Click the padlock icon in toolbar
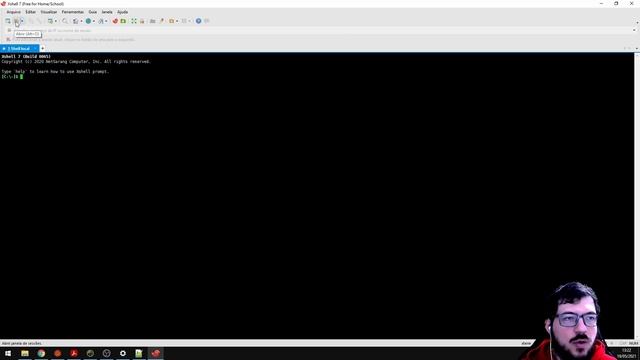Image resolution: width=640 pixels, height=360 pixels. pos(142,21)
